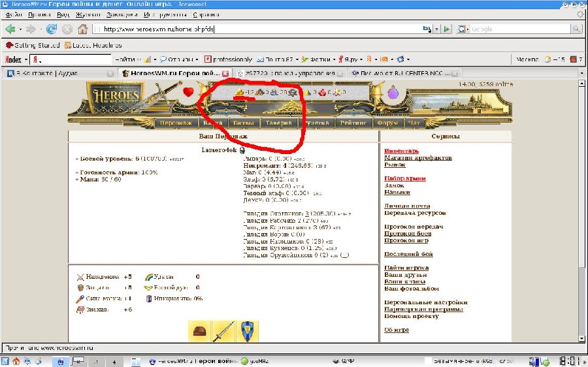Click the browser Reload button
The image size is (588, 367).
[x=52, y=29]
